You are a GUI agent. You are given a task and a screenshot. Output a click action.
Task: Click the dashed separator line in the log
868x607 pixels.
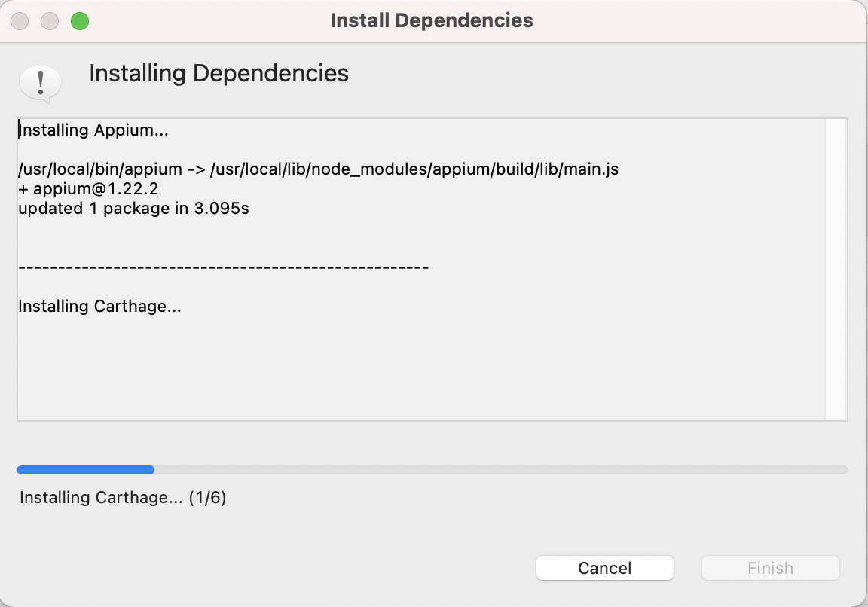222,266
